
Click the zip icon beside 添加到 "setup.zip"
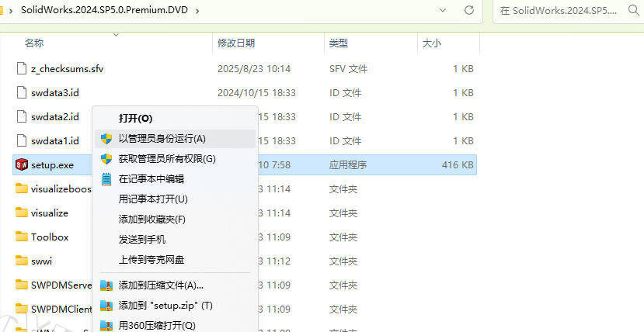coord(106,306)
